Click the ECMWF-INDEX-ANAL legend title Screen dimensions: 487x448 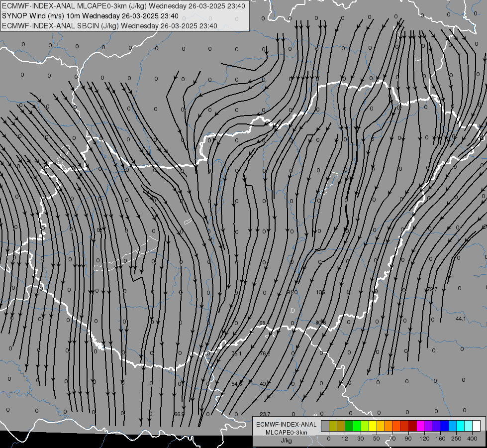(x=286, y=425)
